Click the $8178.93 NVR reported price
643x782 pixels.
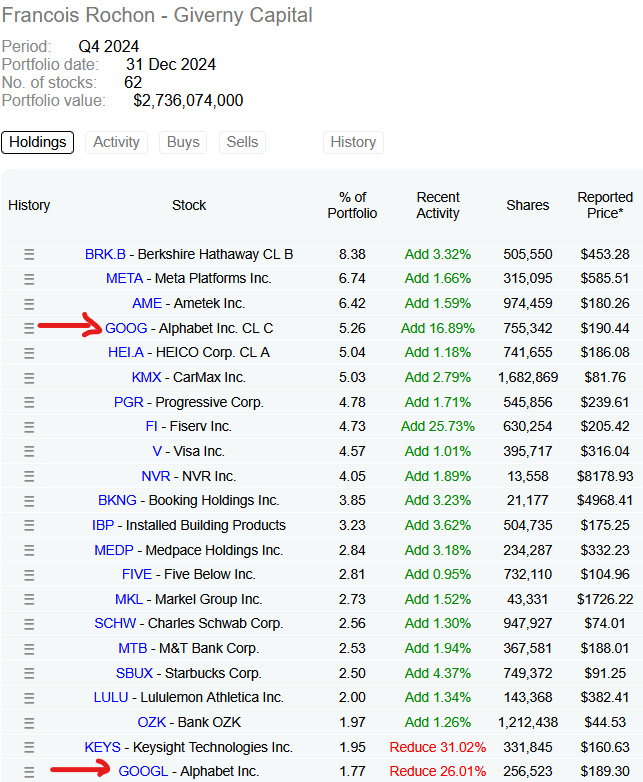tap(605, 476)
